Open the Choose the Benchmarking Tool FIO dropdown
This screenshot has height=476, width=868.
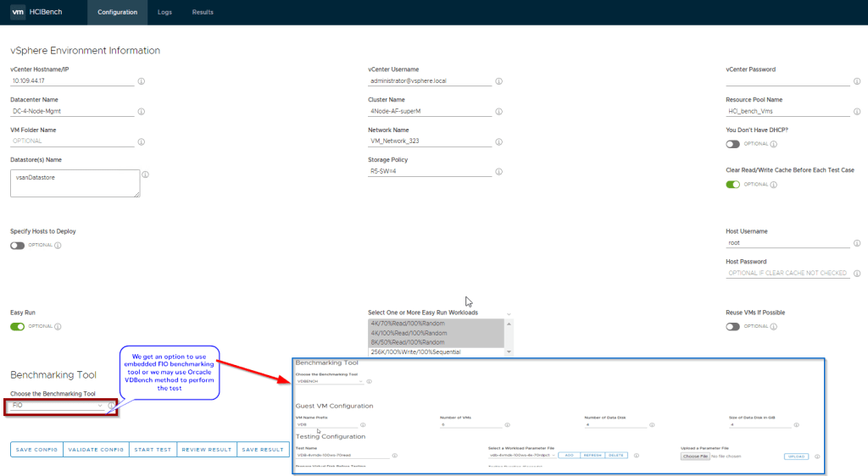57,407
